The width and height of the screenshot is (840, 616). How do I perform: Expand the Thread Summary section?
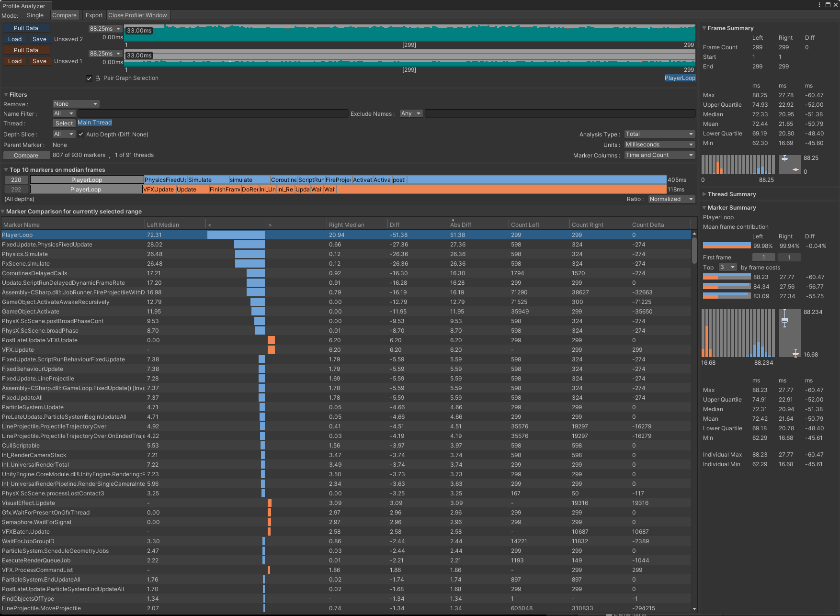tap(704, 194)
